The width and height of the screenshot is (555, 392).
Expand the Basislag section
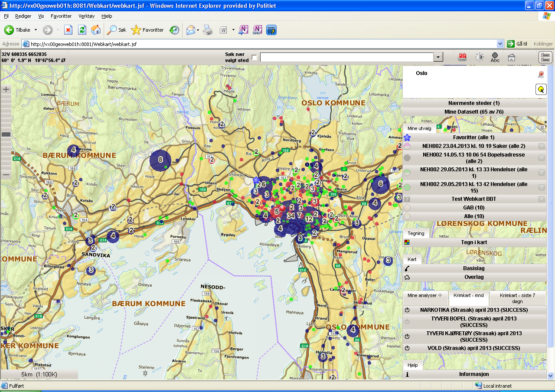point(474,268)
